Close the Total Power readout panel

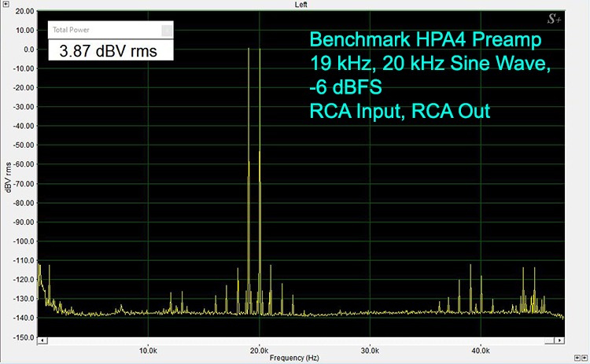pos(166,31)
